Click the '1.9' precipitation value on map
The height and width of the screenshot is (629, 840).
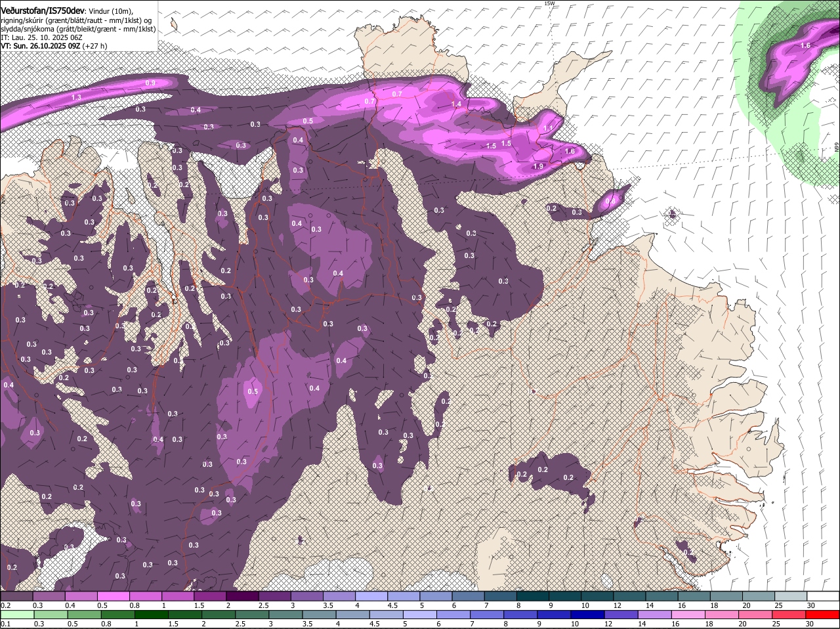pyautogui.click(x=538, y=167)
